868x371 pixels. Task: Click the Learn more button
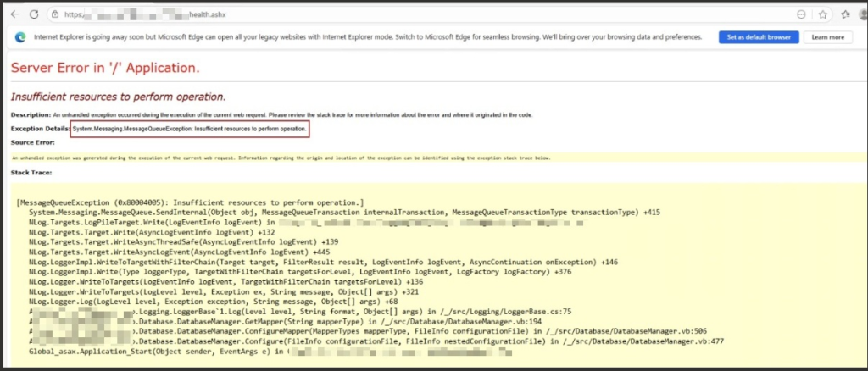click(x=827, y=37)
